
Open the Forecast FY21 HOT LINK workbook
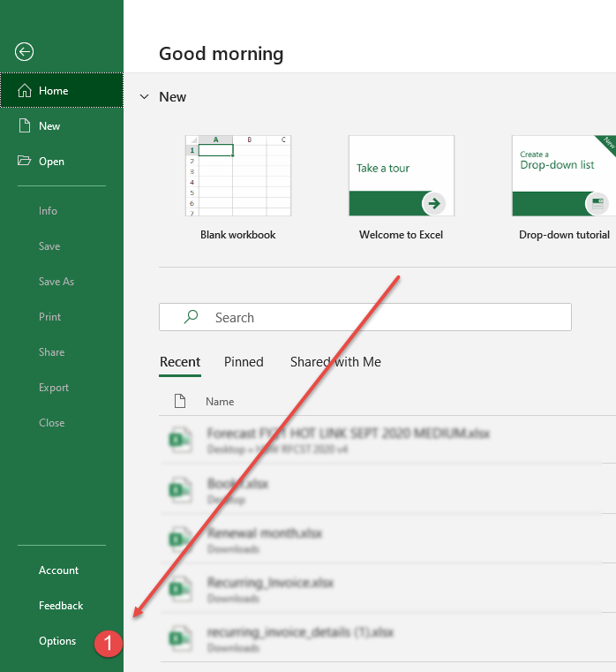[x=387, y=440]
